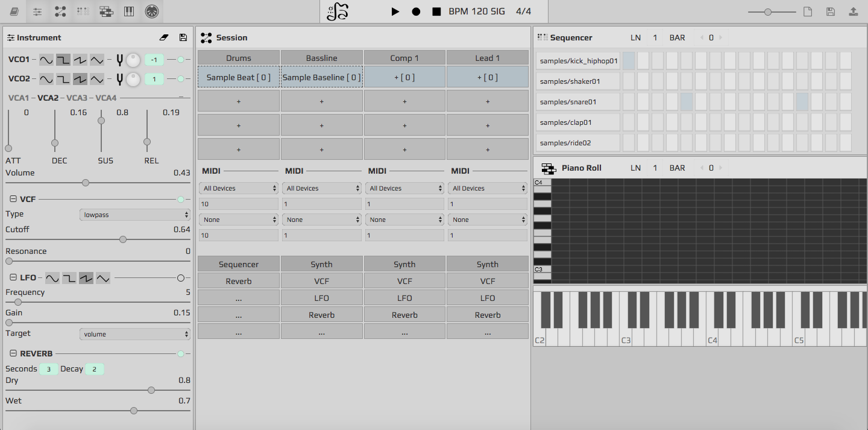Click the MIDI connector icon in top toolbar
The width and height of the screenshot is (868, 430).
[x=152, y=11]
